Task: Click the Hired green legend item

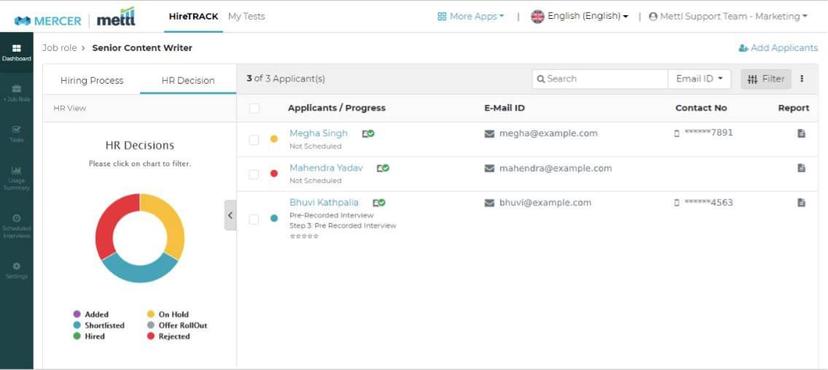Action: pos(89,336)
